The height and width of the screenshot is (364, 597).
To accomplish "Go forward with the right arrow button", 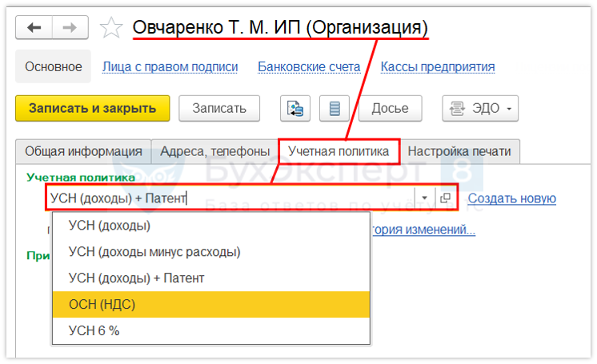I will click(70, 27).
